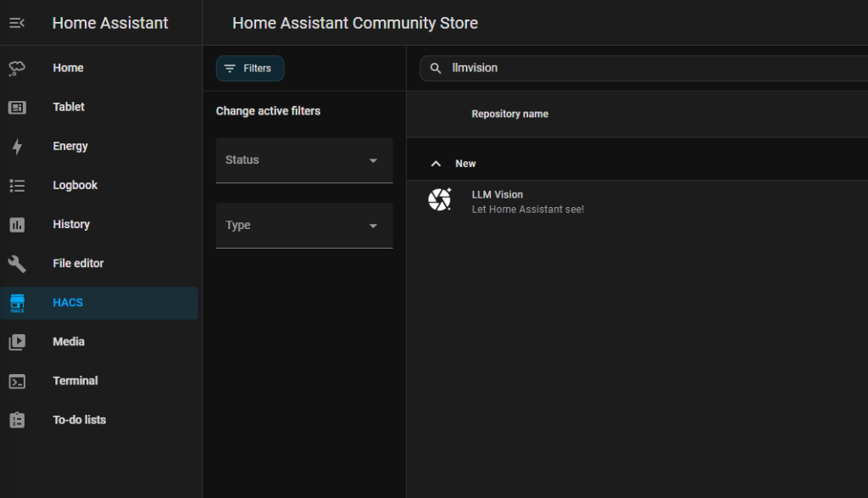868x498 pixels.
Task: Open the Type filter dropdown
Action: coord(304,226)
